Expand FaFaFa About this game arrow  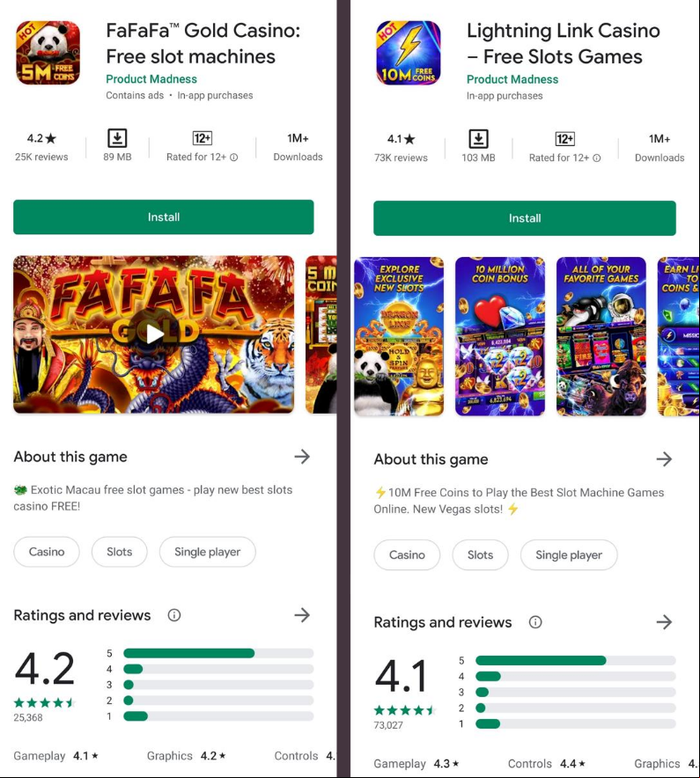click(x=302, y=457)
